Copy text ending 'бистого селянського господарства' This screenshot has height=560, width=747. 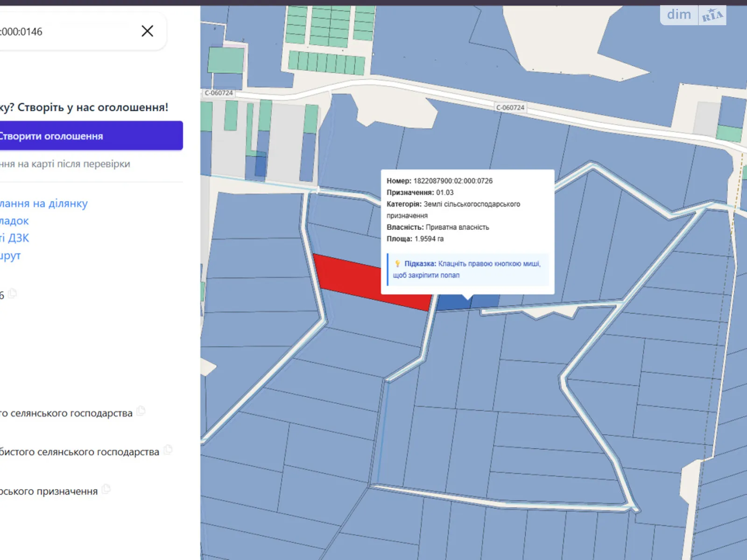(168, 450)
